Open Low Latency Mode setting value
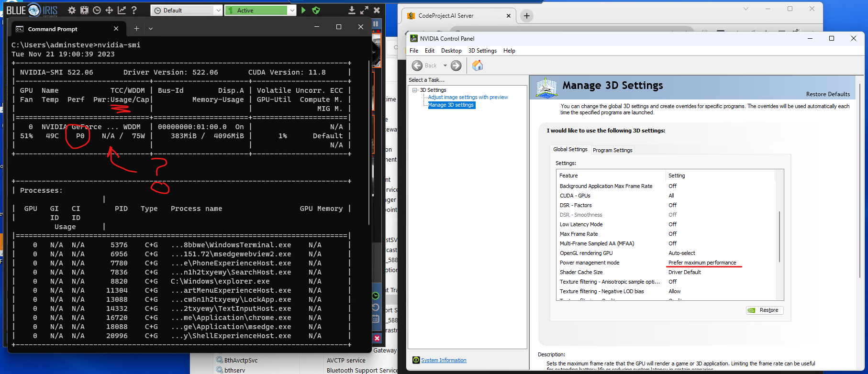 tap(672, 224)
